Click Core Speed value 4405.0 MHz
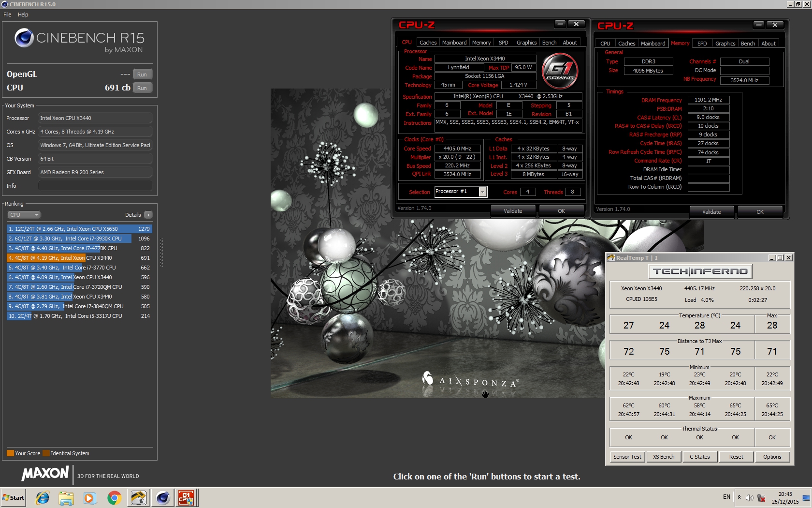The height and width of the screenshot is (508, 812). pos(457,149)
